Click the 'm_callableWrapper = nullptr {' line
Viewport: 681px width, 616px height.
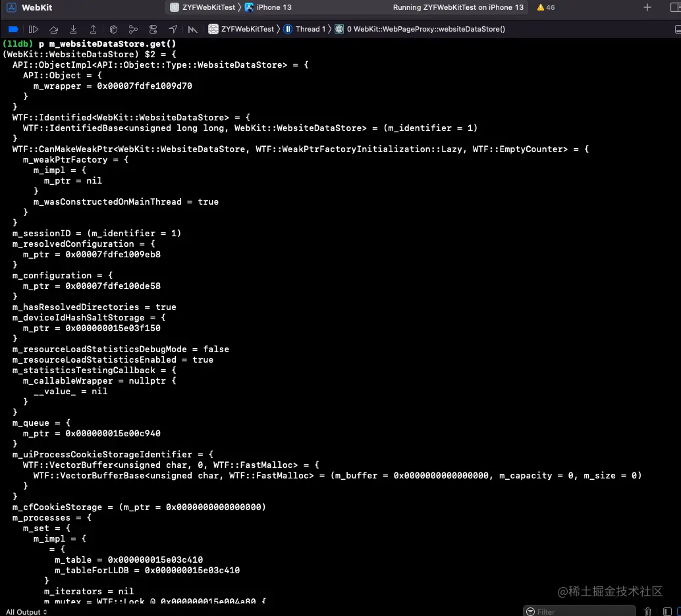pos(99,381)
